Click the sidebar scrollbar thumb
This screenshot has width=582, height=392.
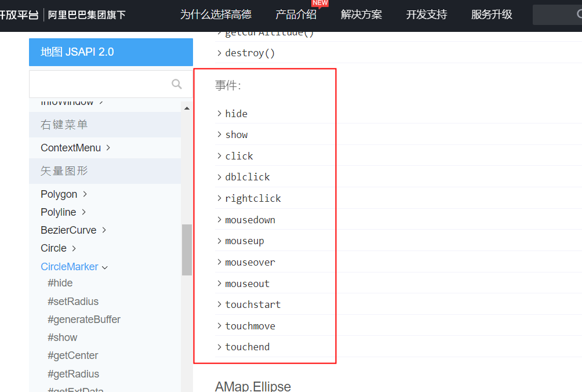[x=187, y=250]
